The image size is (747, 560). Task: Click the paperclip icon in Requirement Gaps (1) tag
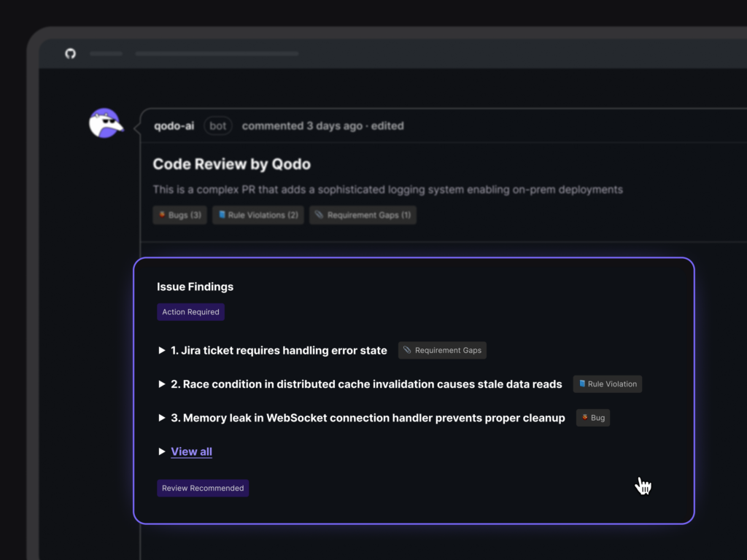(x=319, y=215)
